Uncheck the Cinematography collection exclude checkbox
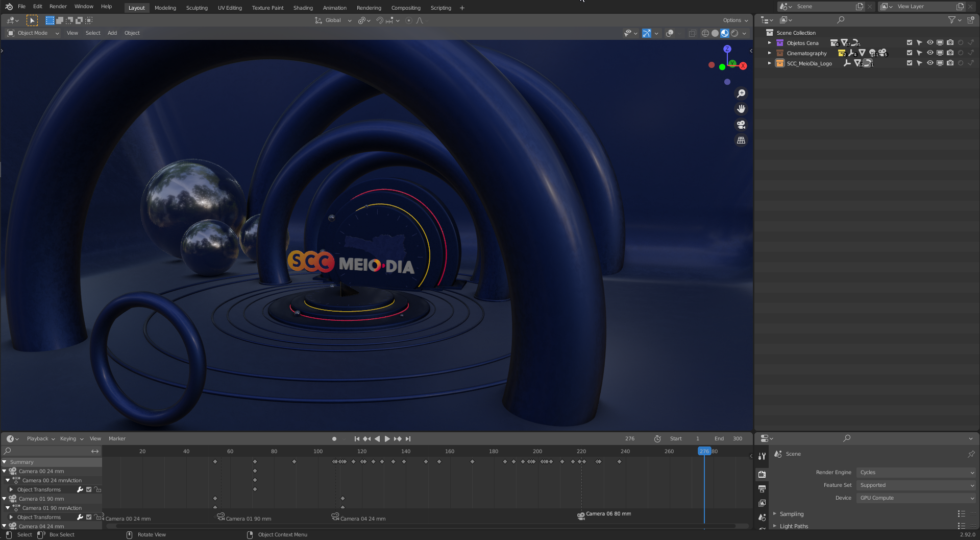 pyautogui.click(x=909, y=53)
